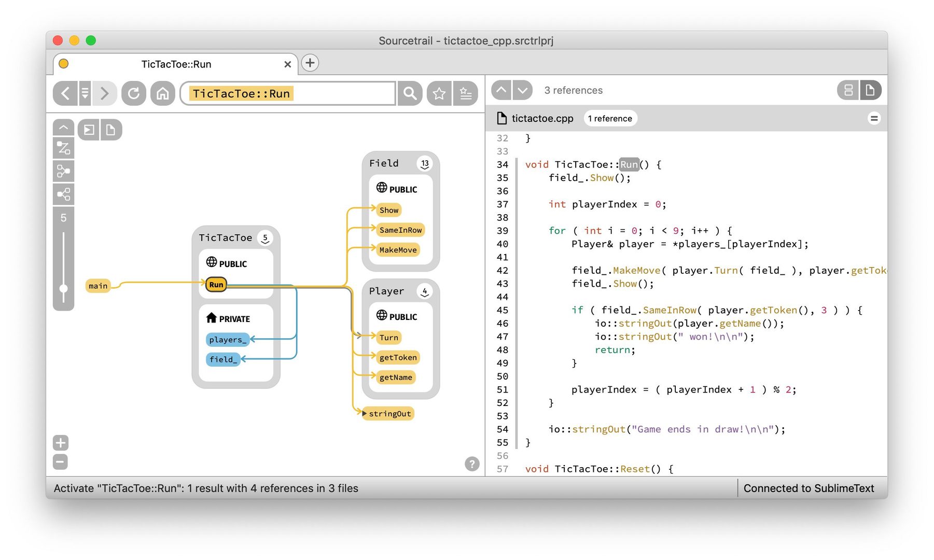
Task: Open the graph legend help
Action: click(472, 464)
